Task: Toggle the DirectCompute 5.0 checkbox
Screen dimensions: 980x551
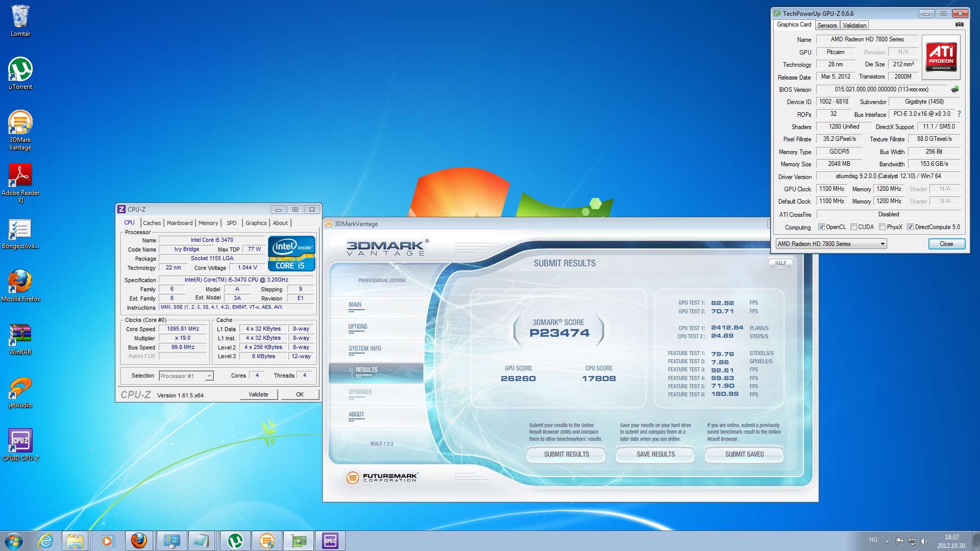Action: [x=910, y=227]
